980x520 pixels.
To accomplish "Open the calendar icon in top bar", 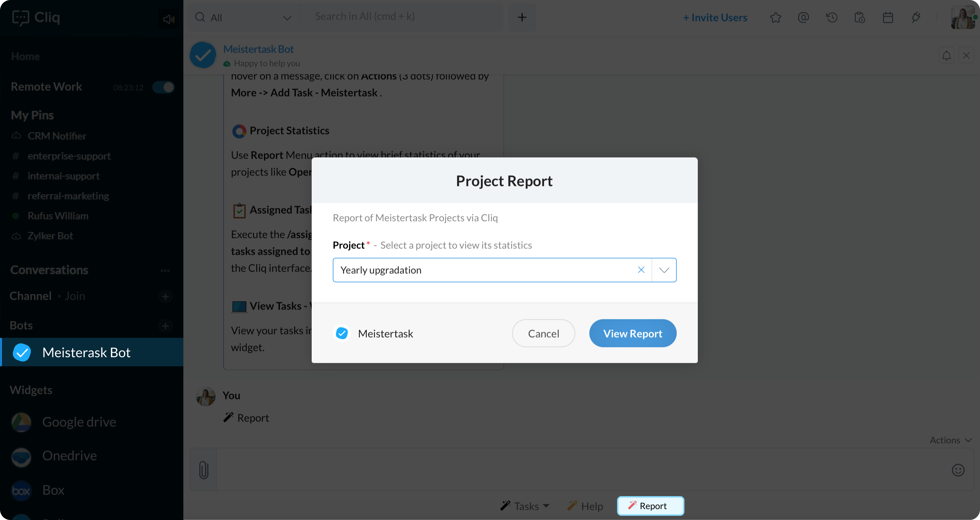I will [888, 18].
